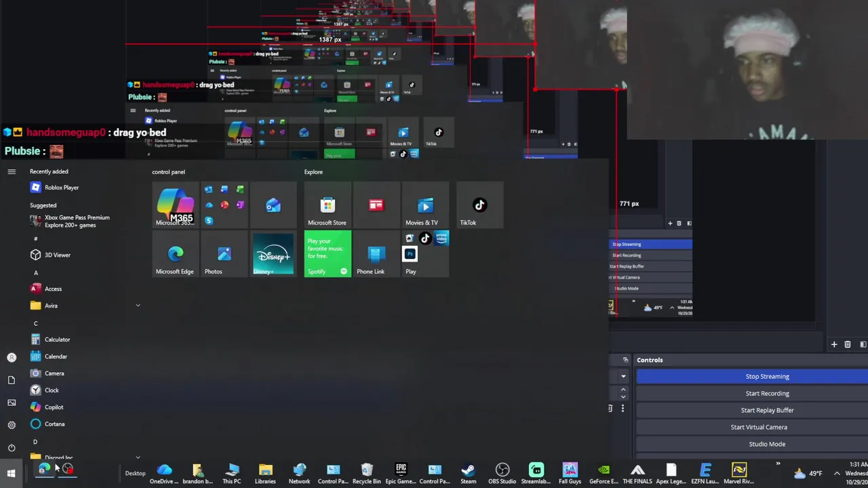Increase duration with the up stepper

pos(623,390)
